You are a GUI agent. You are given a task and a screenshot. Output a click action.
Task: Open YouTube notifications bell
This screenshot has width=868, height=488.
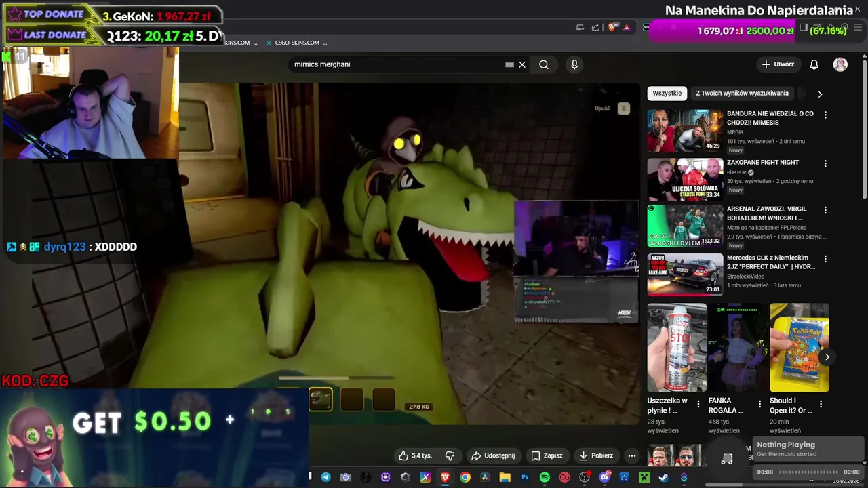pyautogui.click(x=814, y=64)
